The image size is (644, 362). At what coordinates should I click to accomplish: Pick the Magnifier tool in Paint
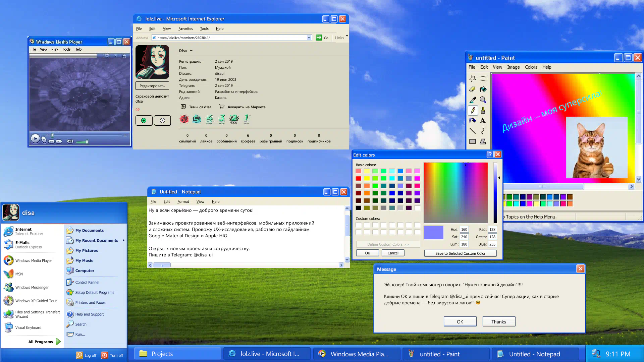coord(483,100)
